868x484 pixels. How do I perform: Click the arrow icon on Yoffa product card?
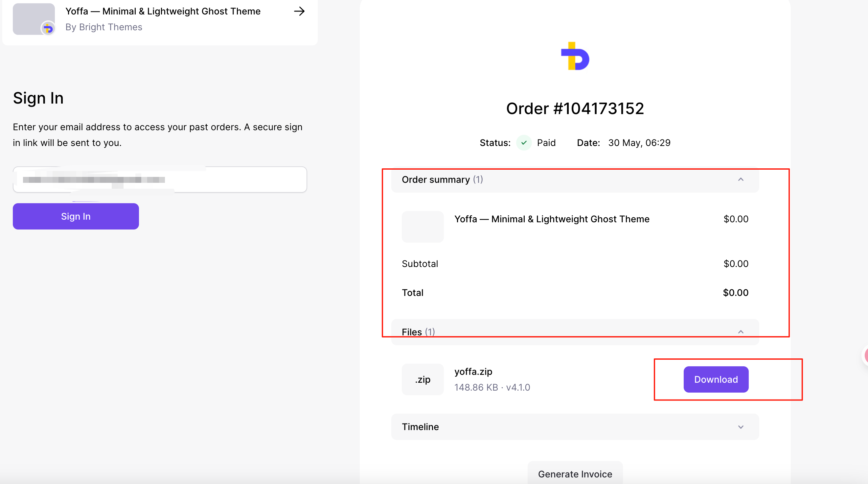tap(299, 12)
